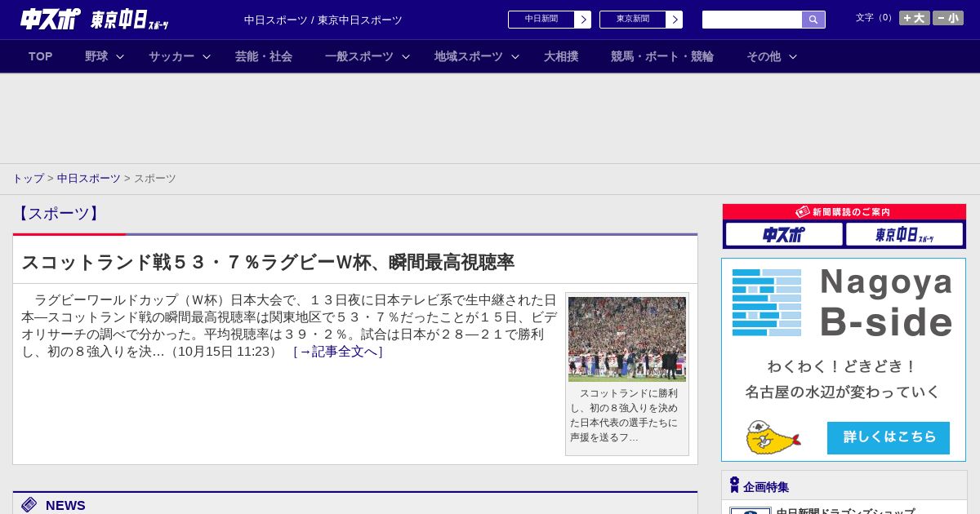Focus the header search input field

(752, 20)
